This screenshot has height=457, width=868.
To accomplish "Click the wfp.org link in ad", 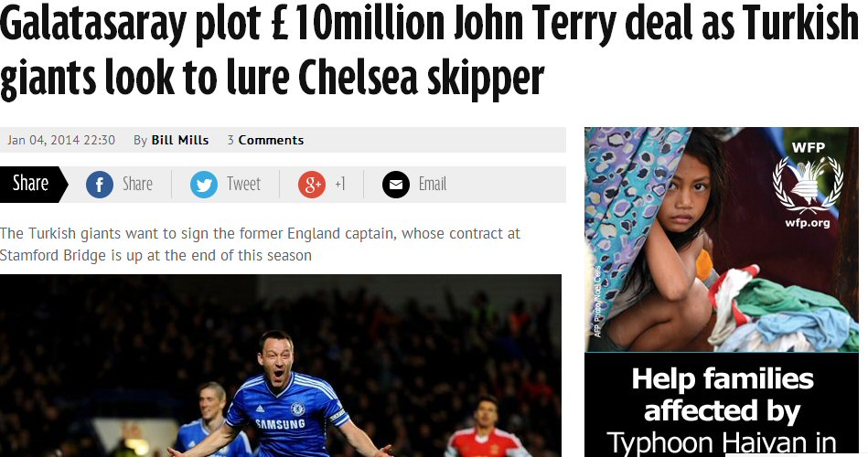I will (808, 223).
